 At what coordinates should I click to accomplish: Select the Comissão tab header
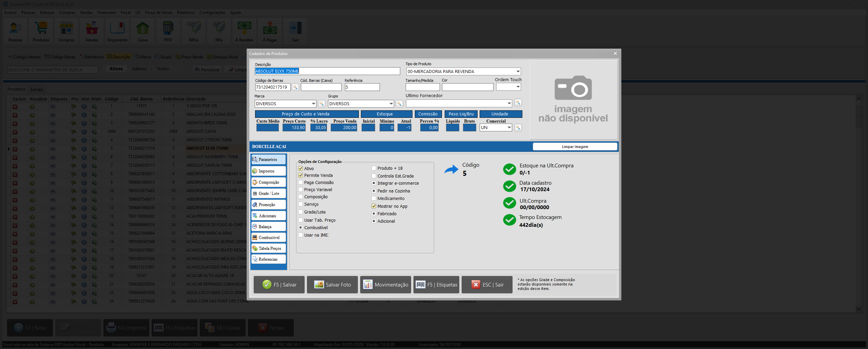(x=428, y=114)
